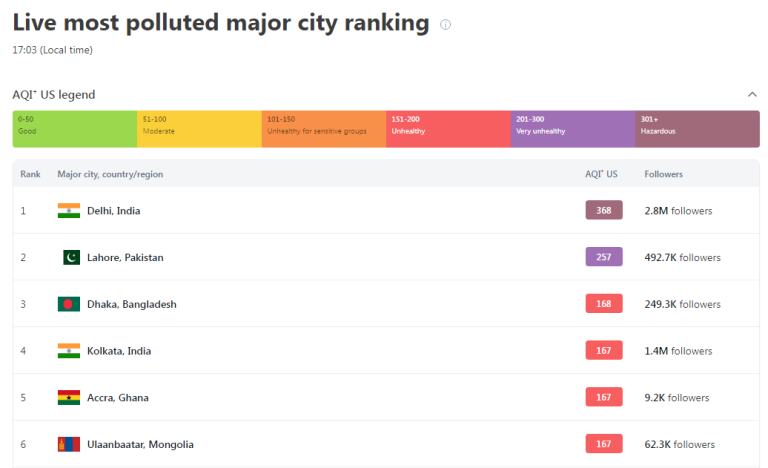This screenshot has width=768, height=468.
Task: Click the yellow Moderate 51-100 legend swatch
Action: (x=199, y=129)
